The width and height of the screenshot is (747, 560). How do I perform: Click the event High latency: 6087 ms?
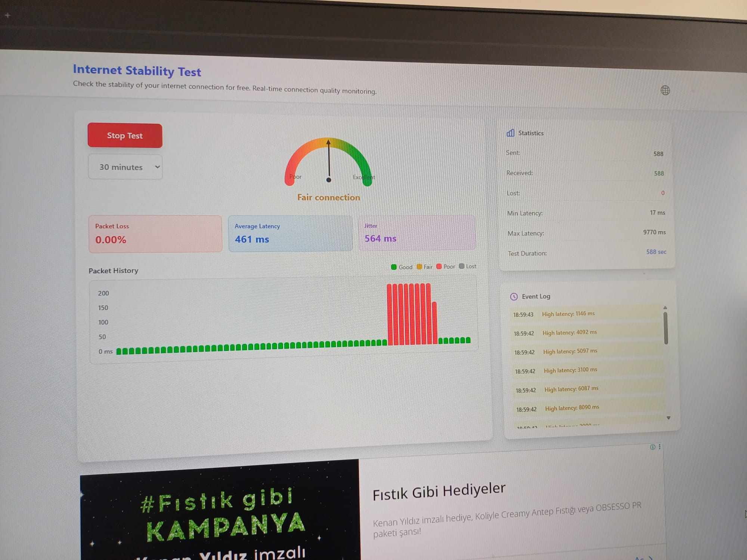(571, 389)
